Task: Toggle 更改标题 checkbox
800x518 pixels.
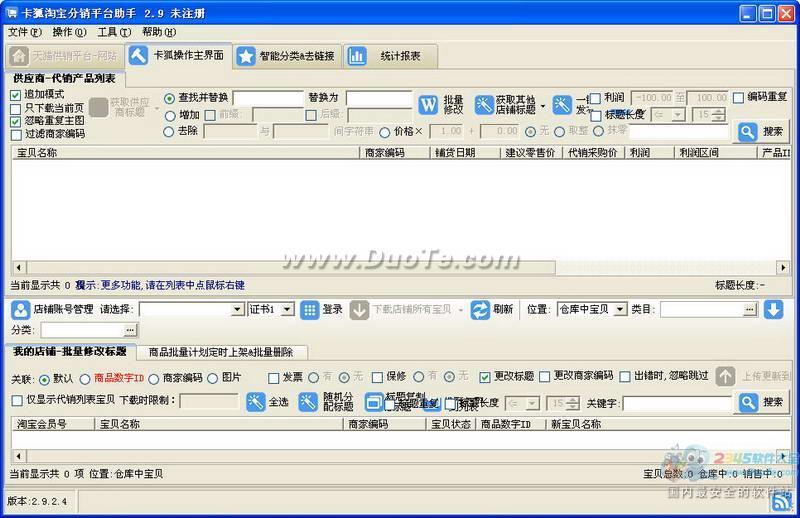Action: [x=485, y=377]
